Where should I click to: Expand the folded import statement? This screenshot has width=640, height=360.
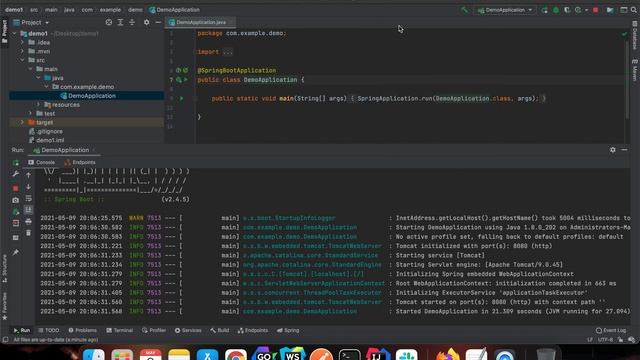click(228, 52)
